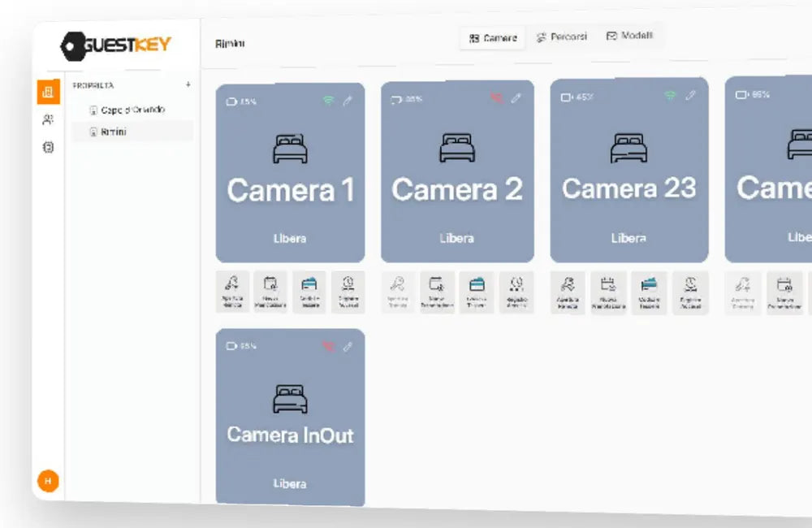This screenshot has height=528, width=812.
Task: Edit Camera 2 with pencil icon
Action: [516, 98]
